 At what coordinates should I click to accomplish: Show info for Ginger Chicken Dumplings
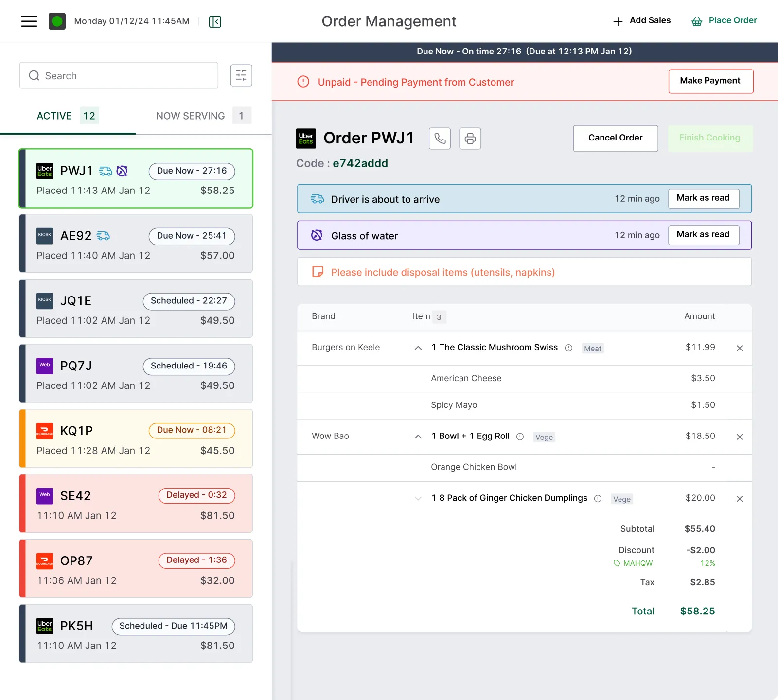(x=598, y=499)
